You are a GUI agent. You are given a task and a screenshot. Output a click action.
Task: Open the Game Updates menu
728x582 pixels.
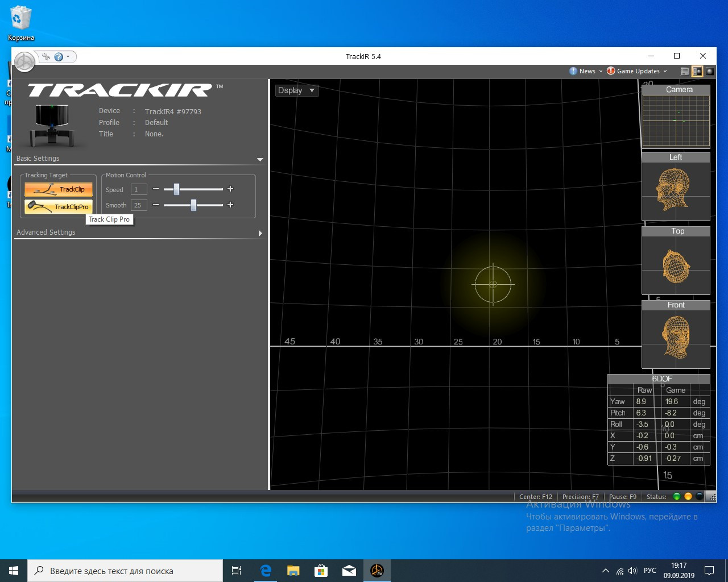637,71
